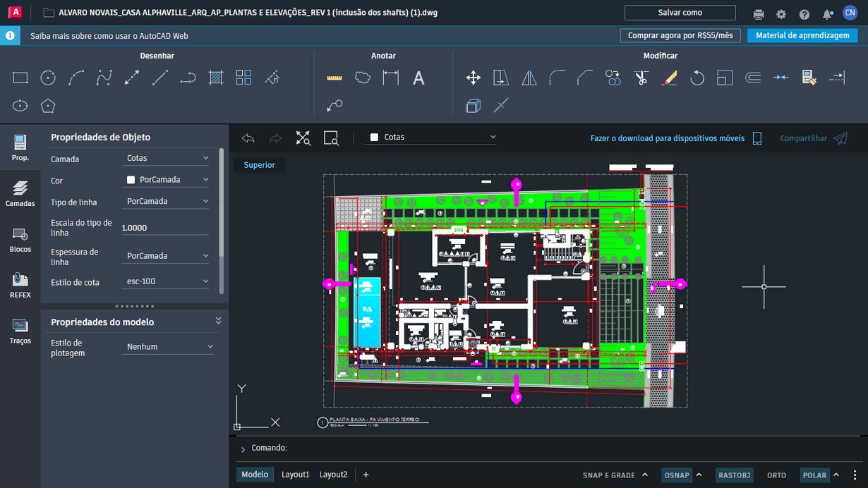This screenshot has height=488, width=868.
Task: Open the Camadas layers panel
Action: coord(20,193)
